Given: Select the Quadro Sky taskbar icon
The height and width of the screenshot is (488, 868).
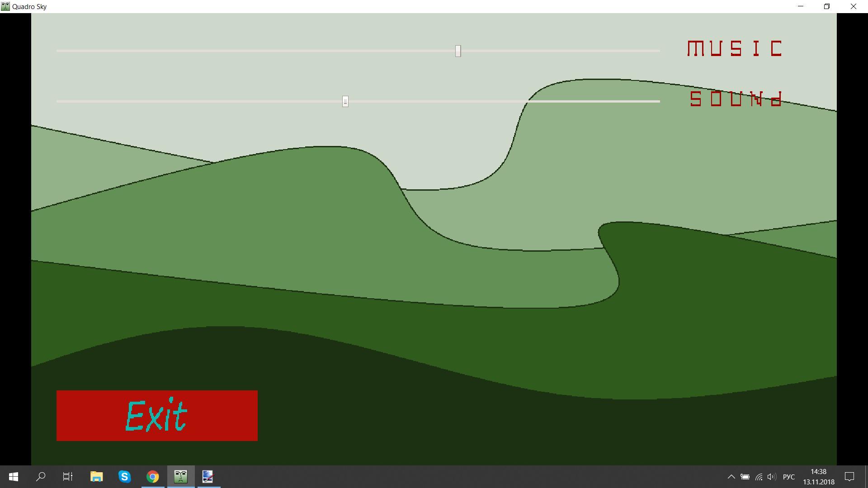Looking at the screenshot, I should 181,477.
